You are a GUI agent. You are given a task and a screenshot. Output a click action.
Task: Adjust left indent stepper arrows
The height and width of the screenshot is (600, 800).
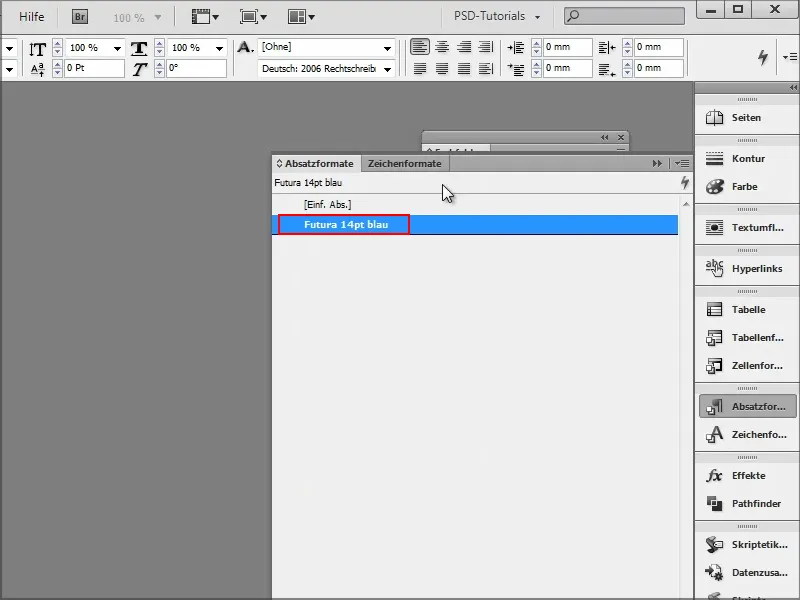point(536,47)
